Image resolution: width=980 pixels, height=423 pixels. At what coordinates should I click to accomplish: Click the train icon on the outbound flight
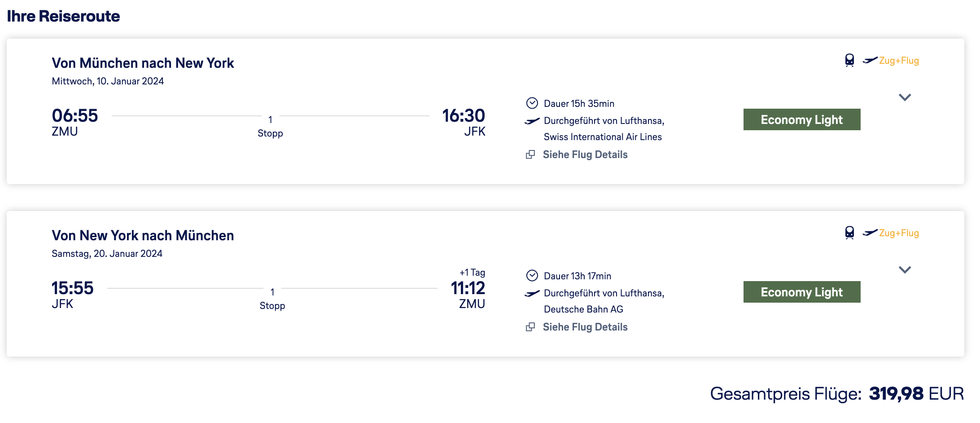click(x=849, y=60)
